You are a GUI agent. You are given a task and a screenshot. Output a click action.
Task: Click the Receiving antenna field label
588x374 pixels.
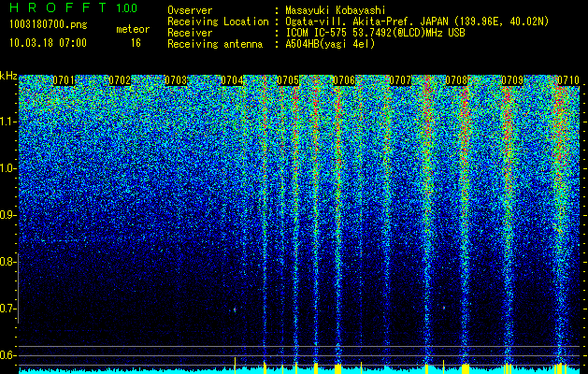pos(215,44)
